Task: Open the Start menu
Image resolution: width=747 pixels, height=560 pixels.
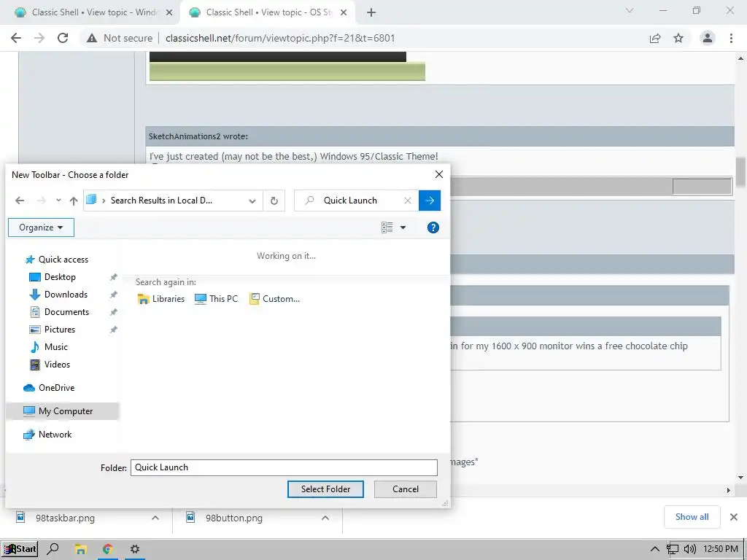Action: pyautogui.click(x=20, y=549)
